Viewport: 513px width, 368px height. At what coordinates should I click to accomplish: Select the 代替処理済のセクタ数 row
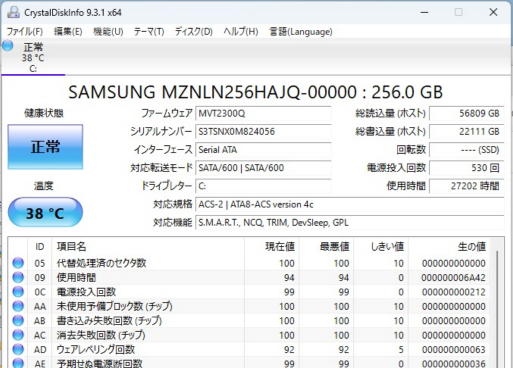pyautogui.click(x=250, y=263)
